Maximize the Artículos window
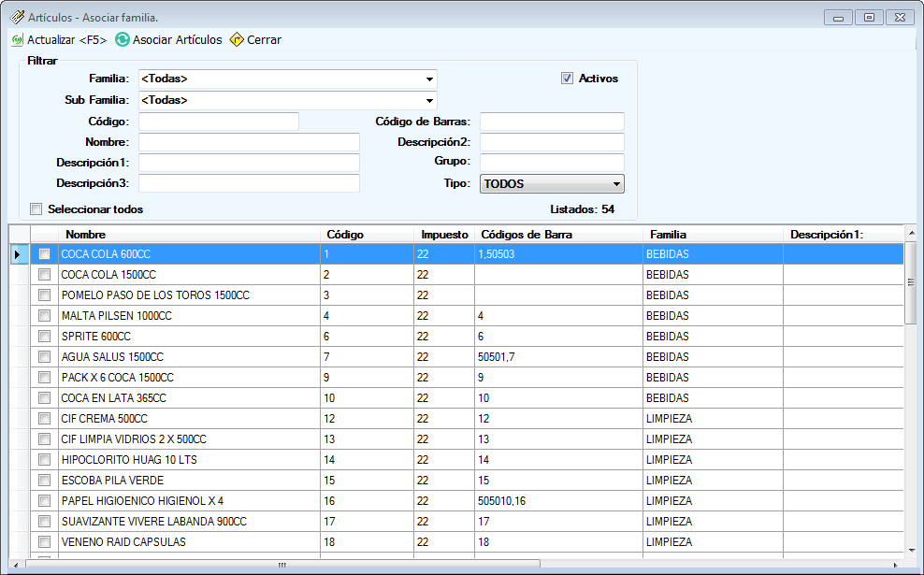Screen dimensions: 924x575 point(869,18)
